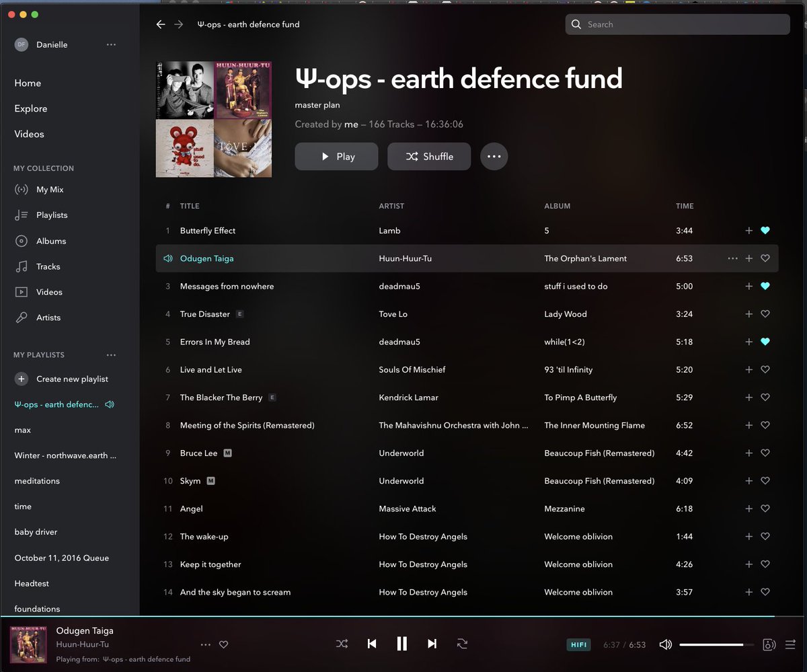Skip to the next track

432,644
